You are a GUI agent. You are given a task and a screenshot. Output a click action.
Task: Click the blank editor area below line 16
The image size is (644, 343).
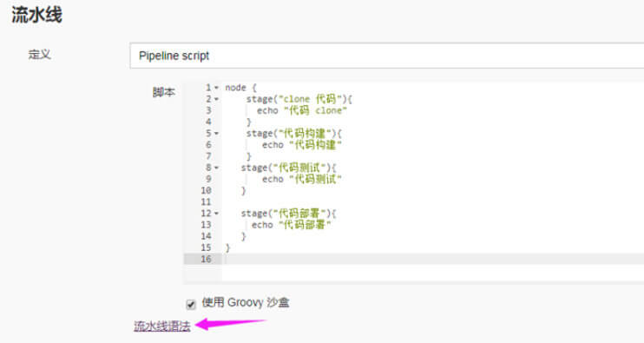[x=433, y=273]
